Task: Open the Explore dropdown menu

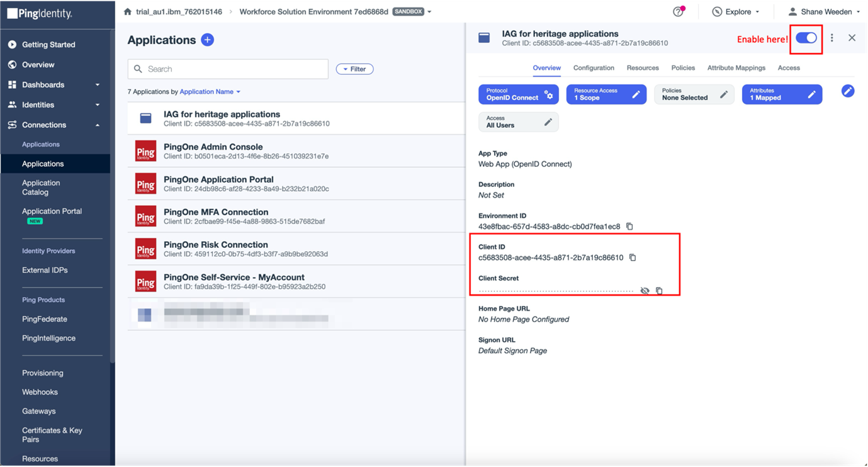Action: (736, 12)
